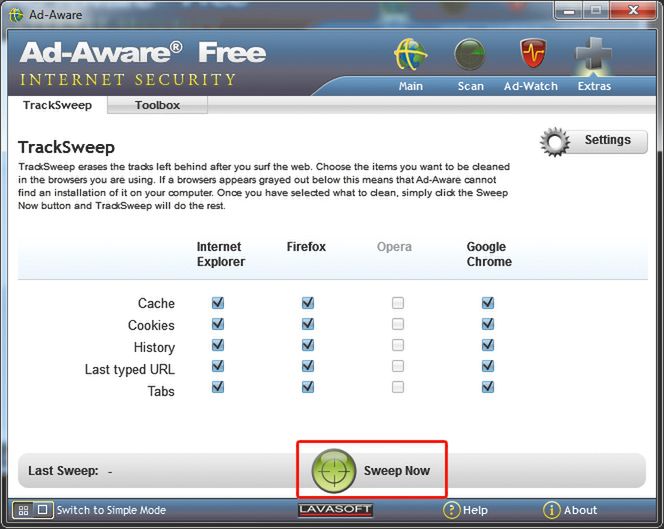
Task: Uncheck Cache for Google Chrome
Action: pyautogui.click(x=488, y=303)
